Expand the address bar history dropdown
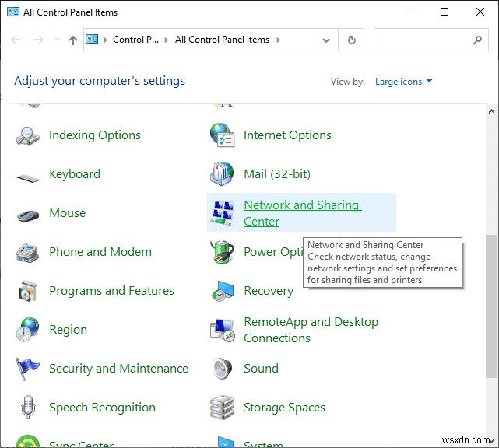The height and width of the screenshot is (448, 499). [x=327, y=40]
